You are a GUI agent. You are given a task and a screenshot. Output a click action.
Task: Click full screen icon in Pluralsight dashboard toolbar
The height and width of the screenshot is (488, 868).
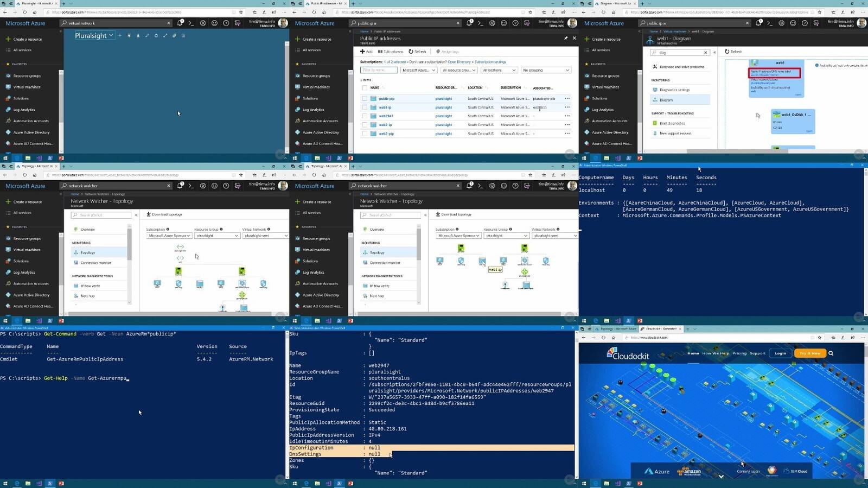pyautogui.click(x=165, y=35)
